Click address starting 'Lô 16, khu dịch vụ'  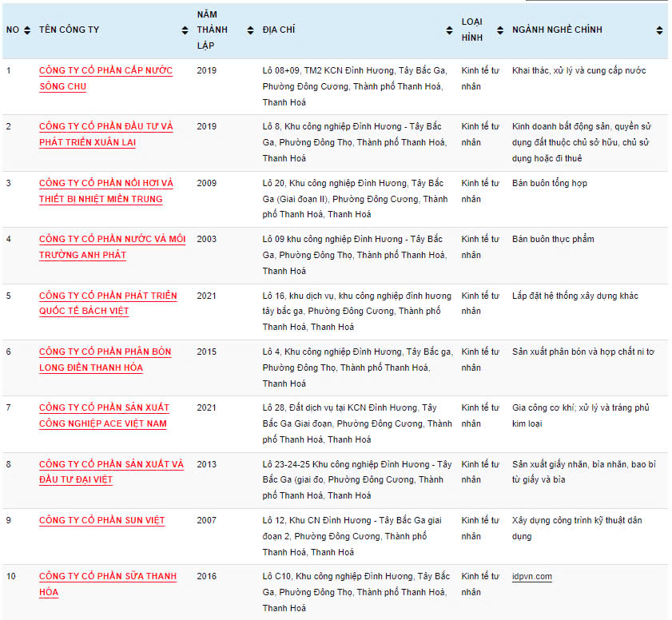coord(356,311)
